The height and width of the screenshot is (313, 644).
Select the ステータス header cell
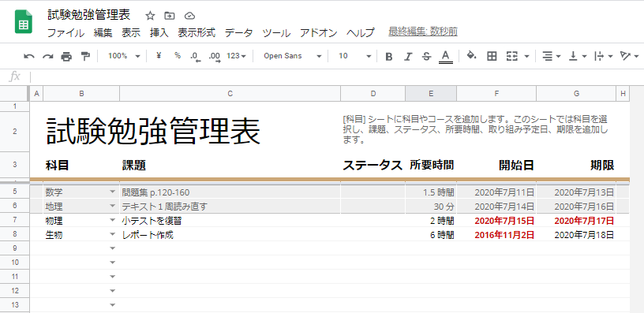point(373,166)
